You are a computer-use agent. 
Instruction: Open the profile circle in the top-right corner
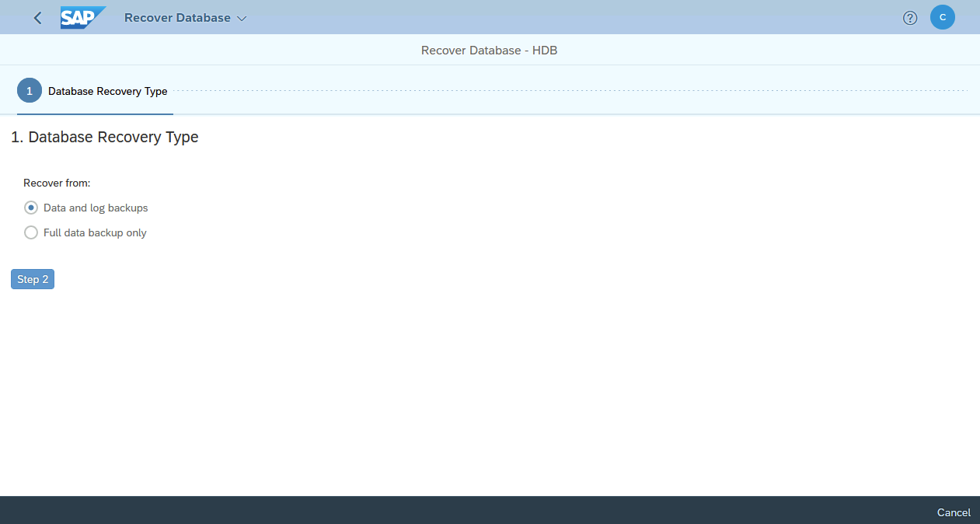pos(942,17)
